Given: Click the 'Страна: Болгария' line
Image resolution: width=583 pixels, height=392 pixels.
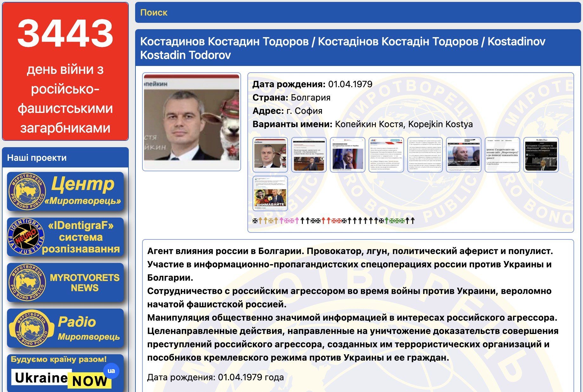Looking at the screenshot, I should [x=291, y=97].
